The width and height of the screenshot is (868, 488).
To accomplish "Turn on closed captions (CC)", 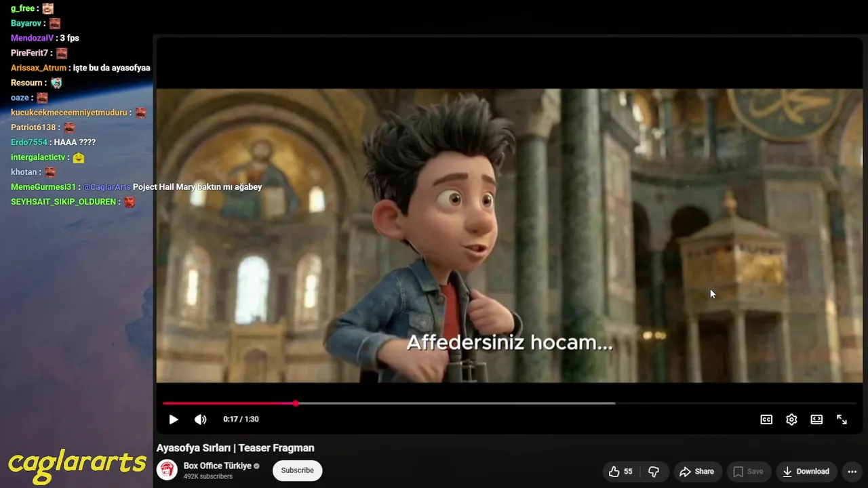I will click(x=766, y=420).
